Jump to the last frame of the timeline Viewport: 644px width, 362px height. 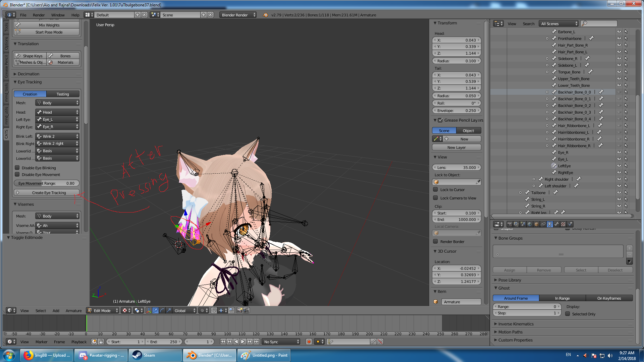pos(256,342)
